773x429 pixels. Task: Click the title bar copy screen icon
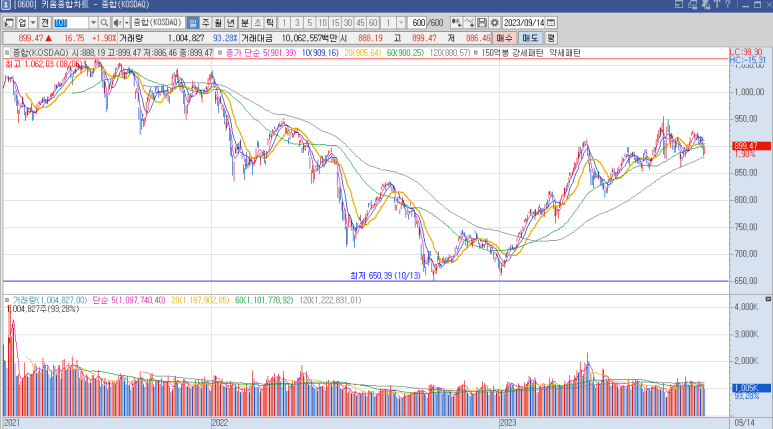pos(692,4)
